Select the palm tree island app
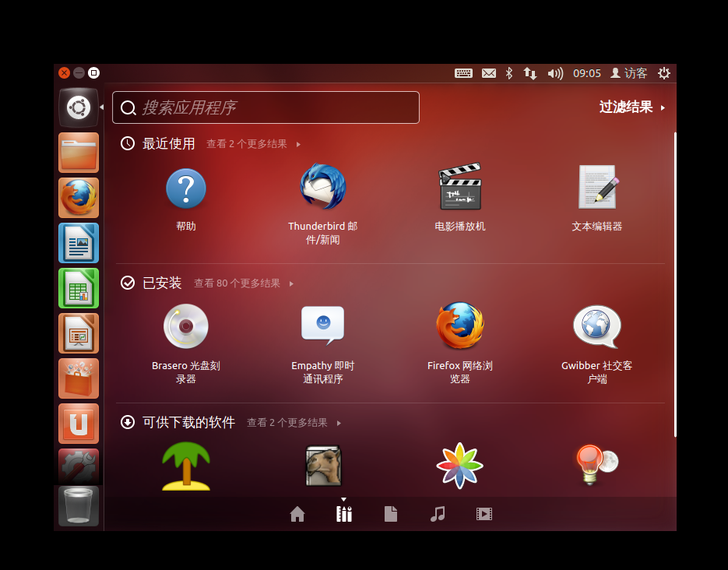This screenshot has width=728, height=570. coord(186,466)
